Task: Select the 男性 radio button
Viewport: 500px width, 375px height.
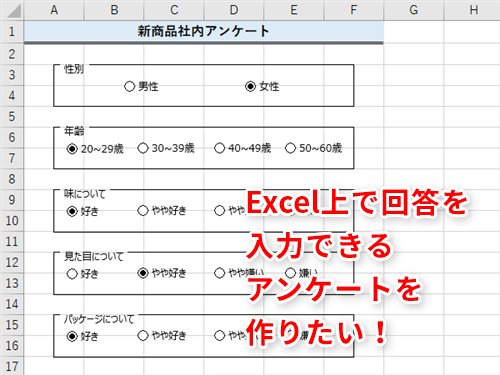Action: (x=129, y=86)
